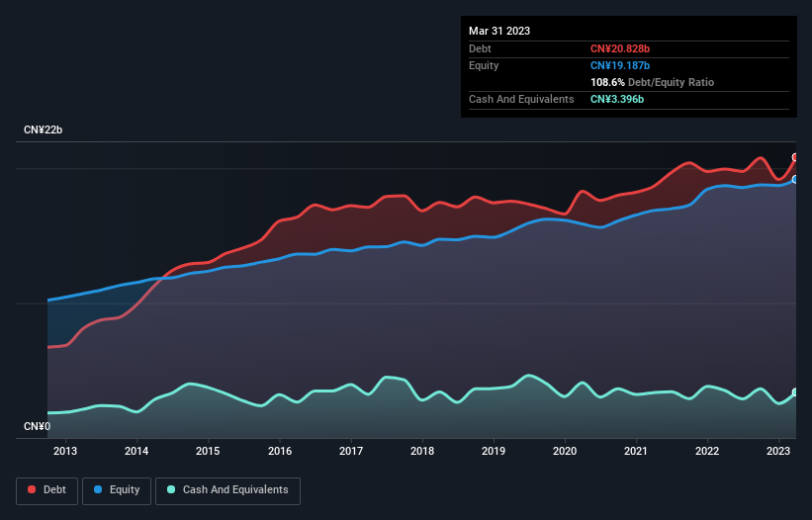Select the 2017 label on the x-axis

click(350, 452)
